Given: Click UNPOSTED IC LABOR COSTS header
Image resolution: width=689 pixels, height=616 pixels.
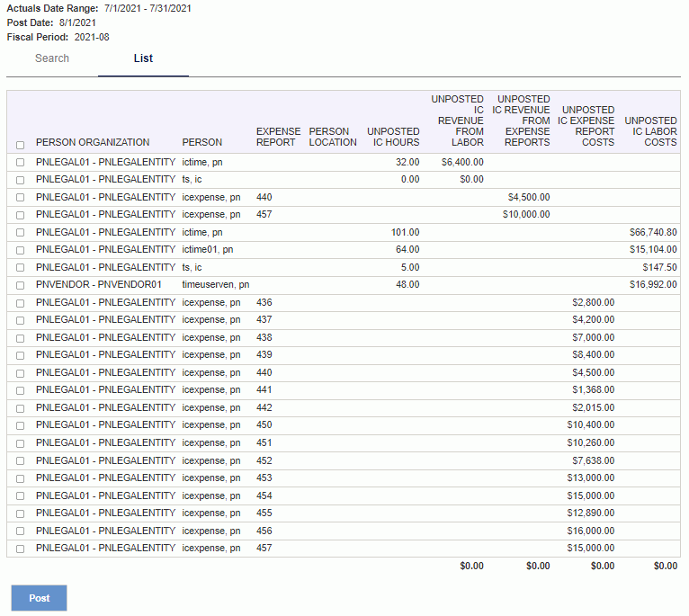Looking at the screenshot, I should click(x=650, y=131).
